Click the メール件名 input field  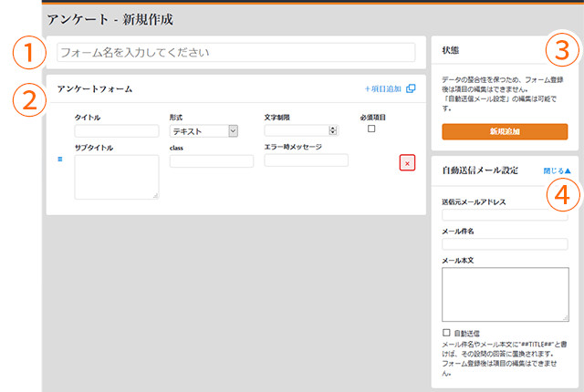click(x=504, y=244)
